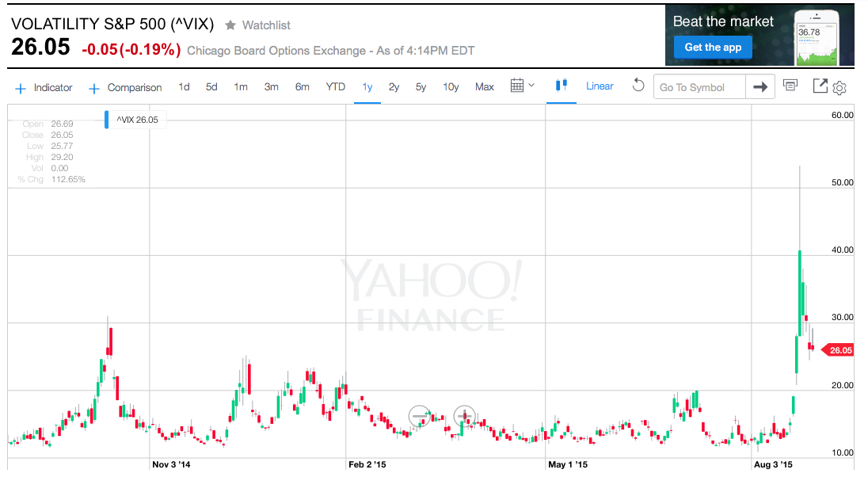
Task: Click the 20.00 price axis label
Action: pos(842,385)
